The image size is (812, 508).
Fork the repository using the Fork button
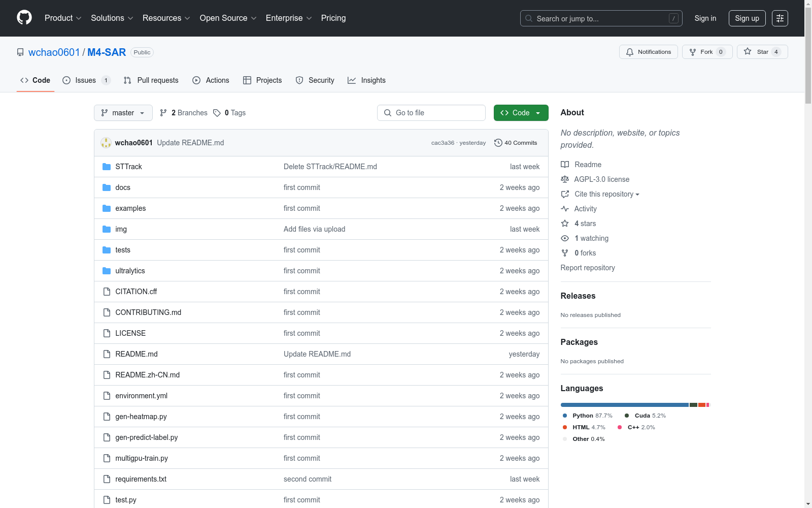click(x=706, y=52)
